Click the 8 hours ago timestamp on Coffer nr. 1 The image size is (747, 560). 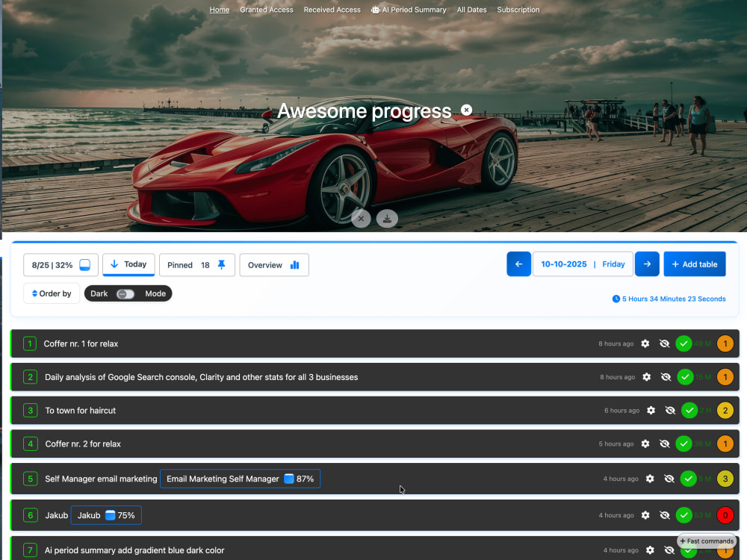(x=616, y=343)
